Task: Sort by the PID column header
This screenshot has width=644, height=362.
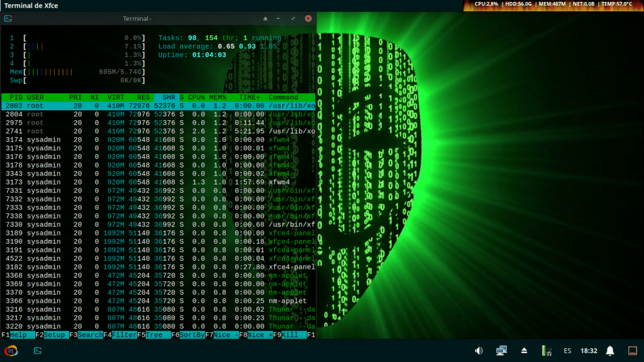Action: pyautogui.click(x=16, y=98)
